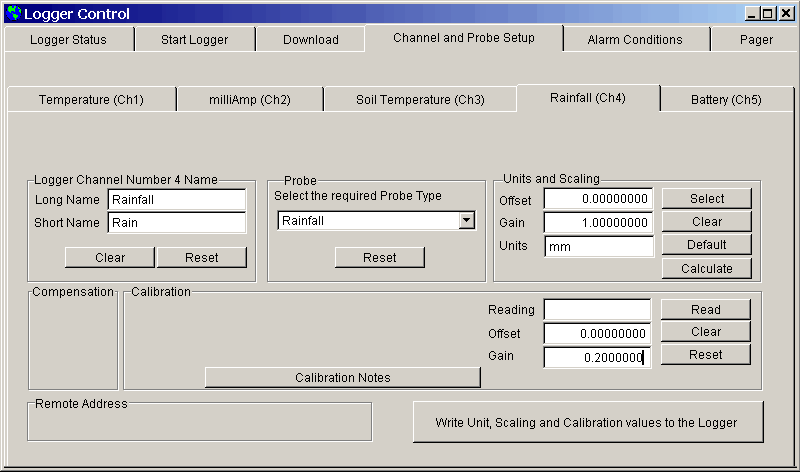Click the Long Name field containing Rainfall
Viewport: 801px width, 472px height.
point(177,200)
